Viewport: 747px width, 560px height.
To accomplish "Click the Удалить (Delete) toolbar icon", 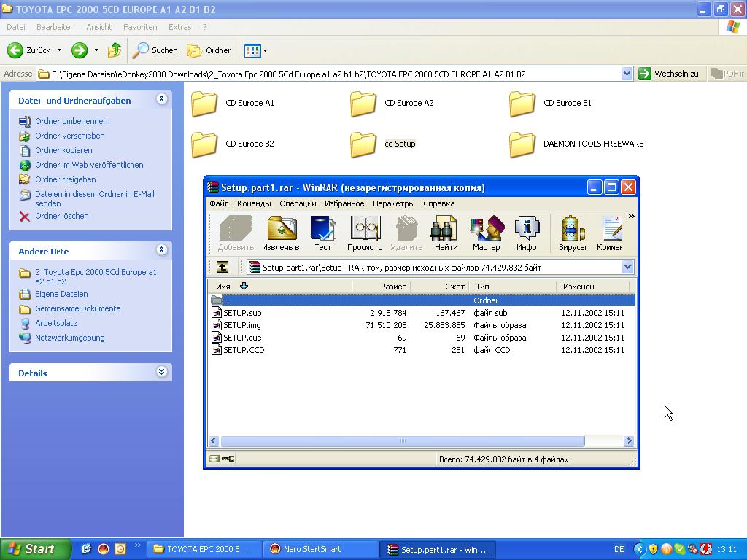I will point(406,233).
